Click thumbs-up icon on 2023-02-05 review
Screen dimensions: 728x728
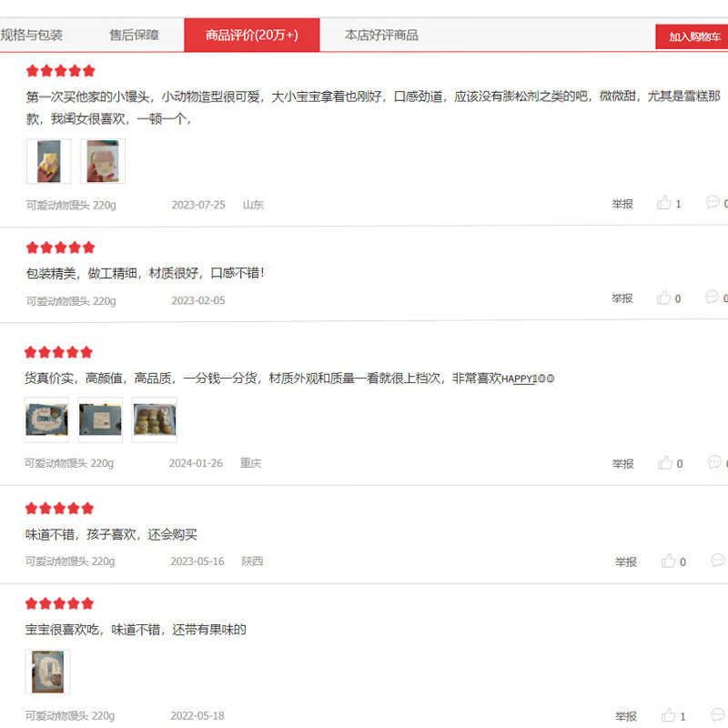point(663,298)
